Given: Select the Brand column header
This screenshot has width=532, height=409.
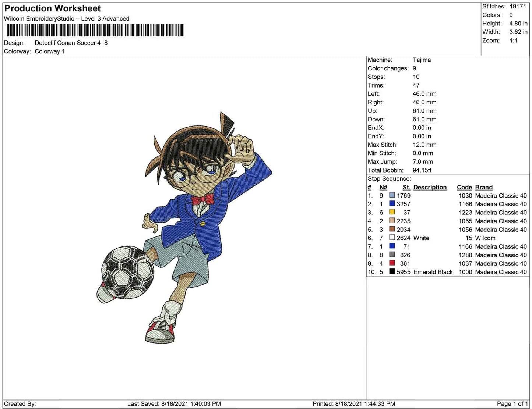Looking at the screenshot, I should (x=484, y=187).
